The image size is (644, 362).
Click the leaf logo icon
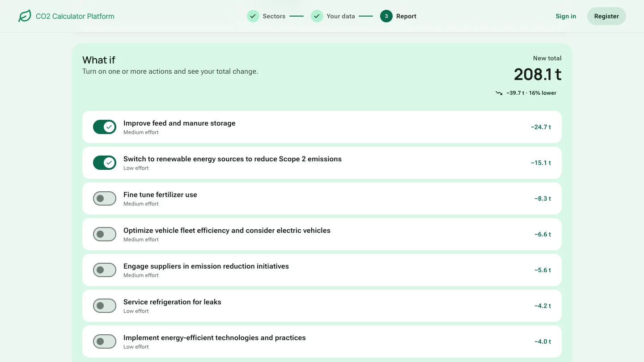point(25,16)
